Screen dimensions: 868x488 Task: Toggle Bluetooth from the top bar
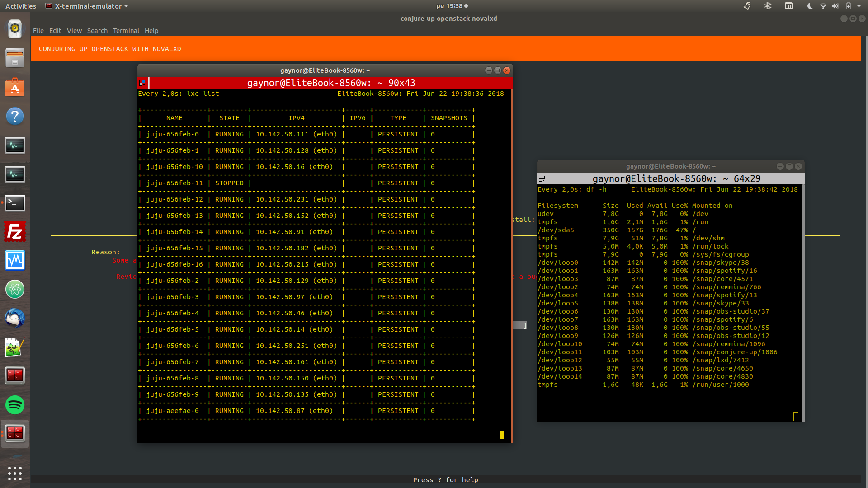pyautogui.click(x=767, y=6)
